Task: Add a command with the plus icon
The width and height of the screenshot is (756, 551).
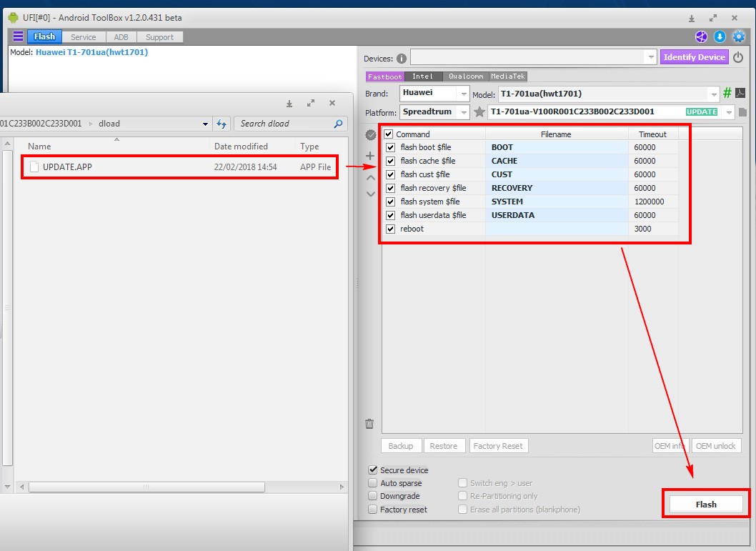Action: point(370,156)
